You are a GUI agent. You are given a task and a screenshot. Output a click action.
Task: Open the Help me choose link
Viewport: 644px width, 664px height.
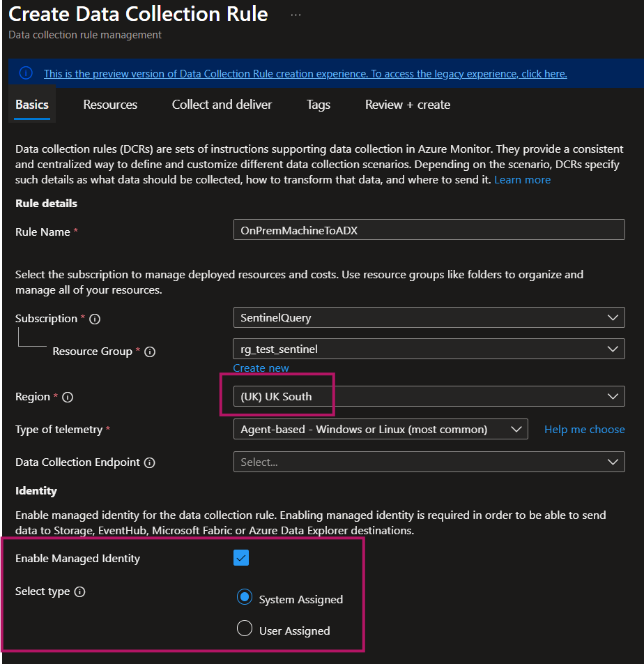(584, 429)
